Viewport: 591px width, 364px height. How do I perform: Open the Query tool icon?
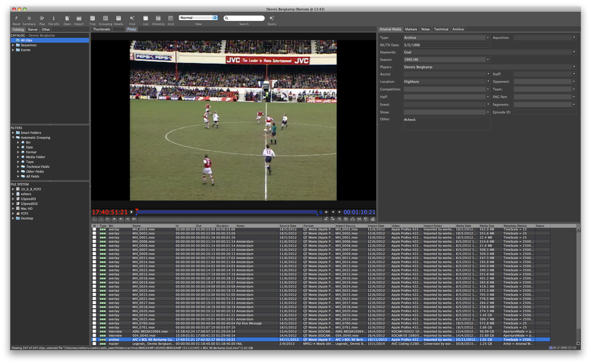pos(271,18)
